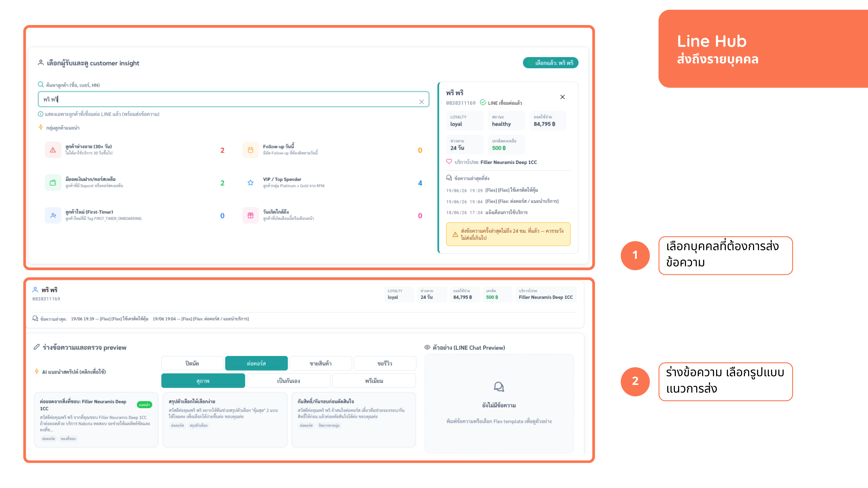Viewport: 868px width, 488px height.
Task: Click the person icon beside เลือกผู้รับและดู customer insight
Action: point(41,62)
